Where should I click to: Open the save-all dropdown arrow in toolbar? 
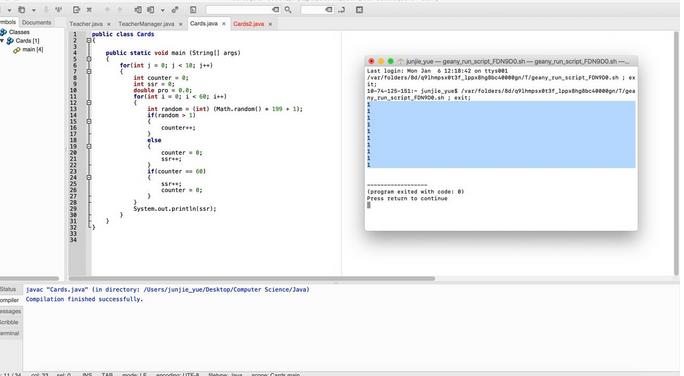coord(34,10)
